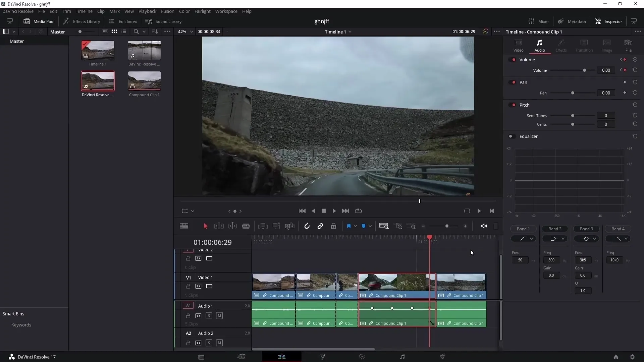This screenshot has width=644, height=362.
Task: Click the Flag marker icon in toolbar
Action: [x=349, y=226]
